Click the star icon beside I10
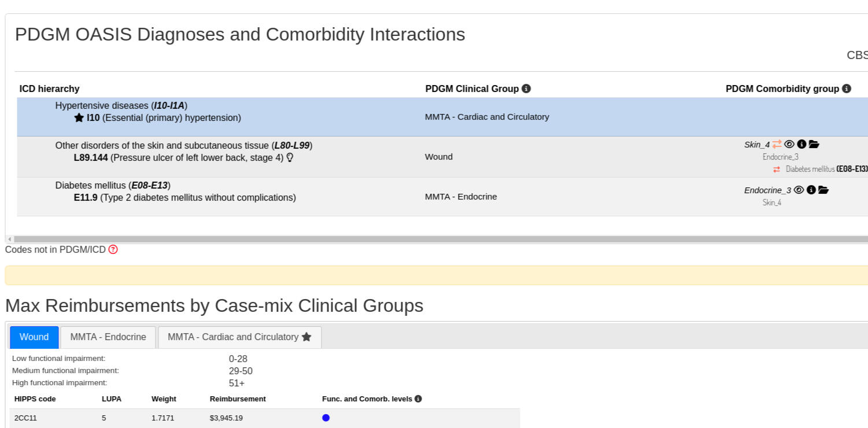This screenshot has width=868, height=428. pyautogui.click(x=79, y=118)
